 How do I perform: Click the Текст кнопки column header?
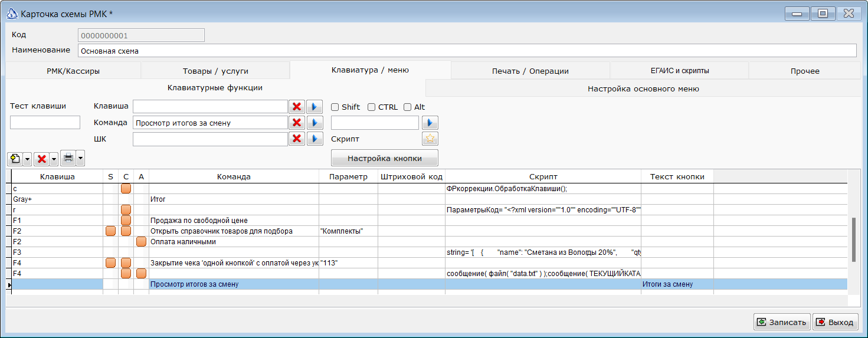677,176
